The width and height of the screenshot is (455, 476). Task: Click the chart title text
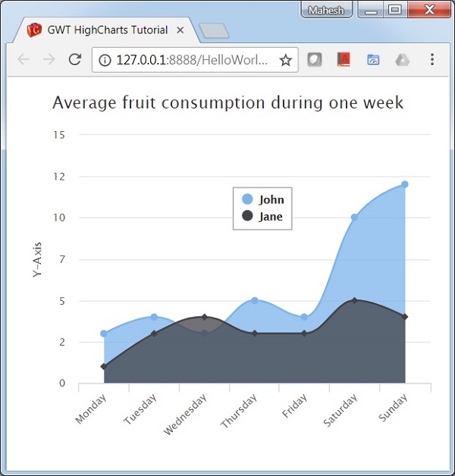(x=227, y=102)
